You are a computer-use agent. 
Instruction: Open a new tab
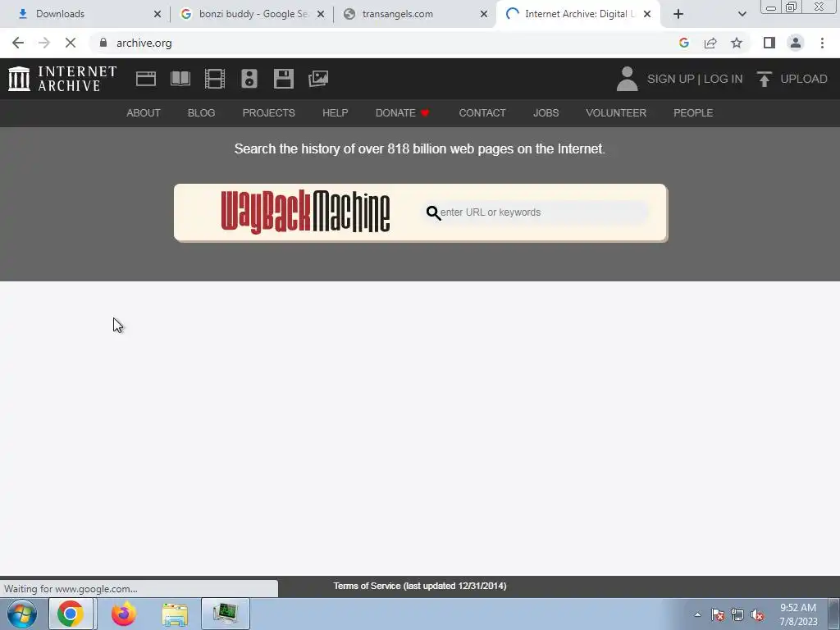[678, 14]
